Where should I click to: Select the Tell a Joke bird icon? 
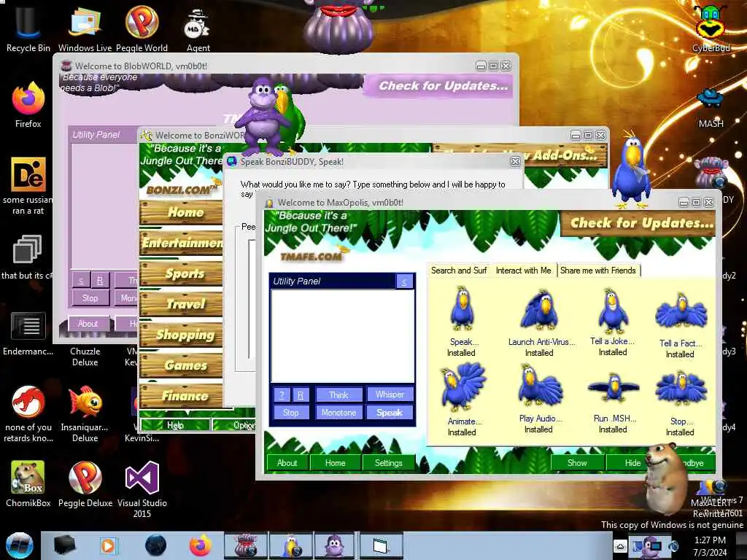[x=613, y=310]
